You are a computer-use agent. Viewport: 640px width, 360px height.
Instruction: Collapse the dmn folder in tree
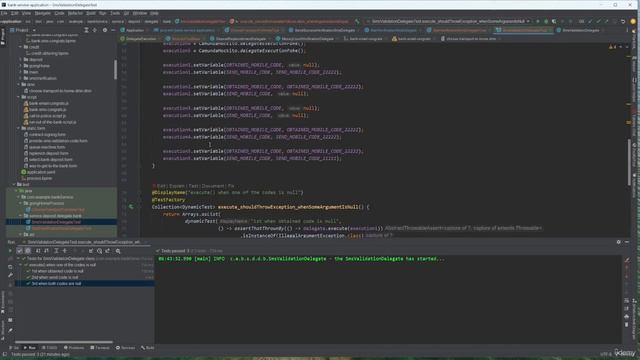[x=19, y=84]
